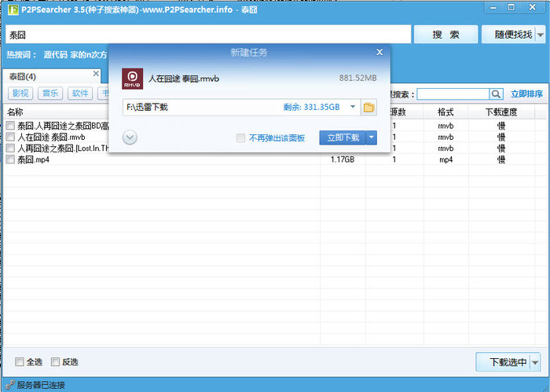Select the 音乐 category filter
This screenshot has height=392, width=550.
tap(50, 93)
